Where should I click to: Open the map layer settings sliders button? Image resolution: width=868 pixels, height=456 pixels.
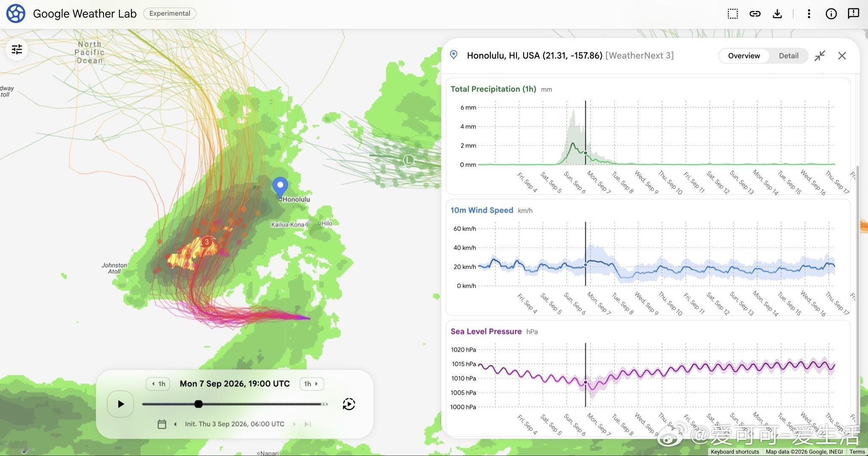[17, 50]
